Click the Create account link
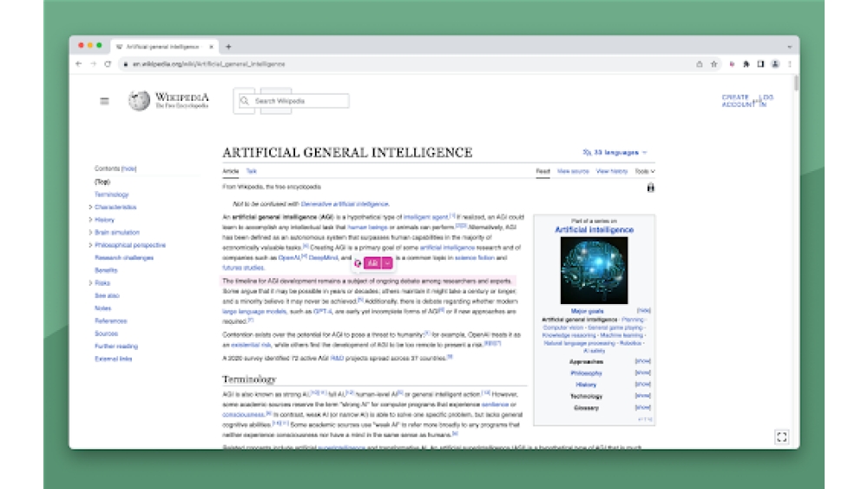 [735, 101]
